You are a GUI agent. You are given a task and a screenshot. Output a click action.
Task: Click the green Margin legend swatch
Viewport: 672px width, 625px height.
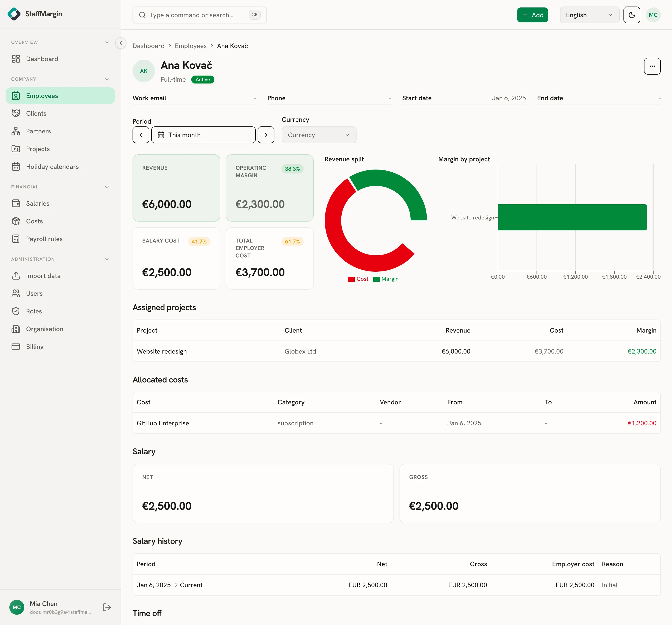tap(376, 279)
